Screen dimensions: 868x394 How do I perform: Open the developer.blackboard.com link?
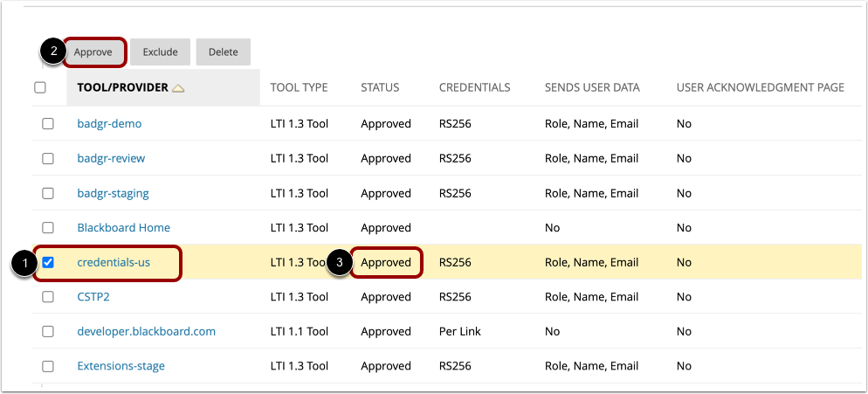coord(146,331)
